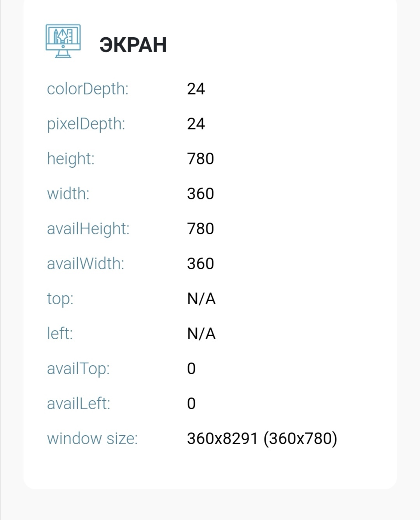Click the availLeft value 0
Viewport: 420px width, 520px height.
click(191, 404)
